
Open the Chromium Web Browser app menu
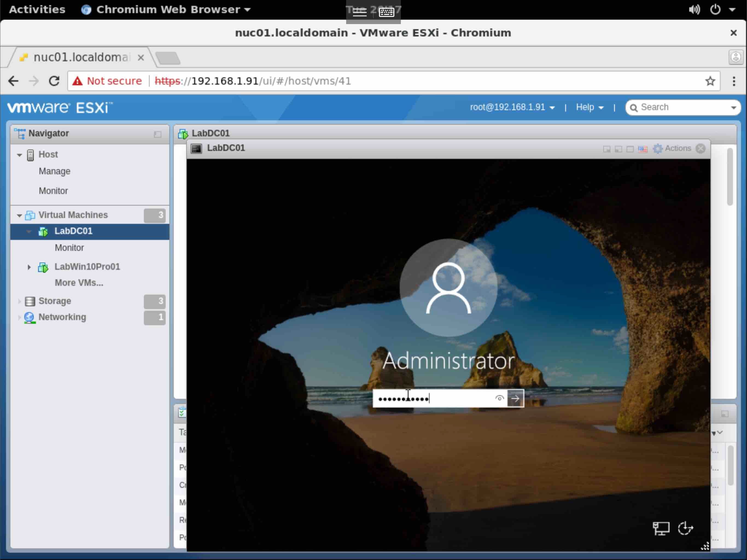point(166,10)
